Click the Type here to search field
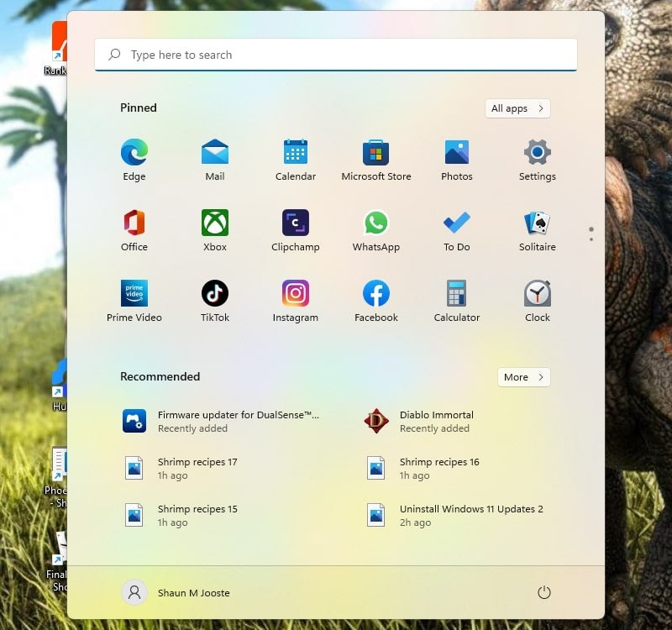 pos(335,55)
